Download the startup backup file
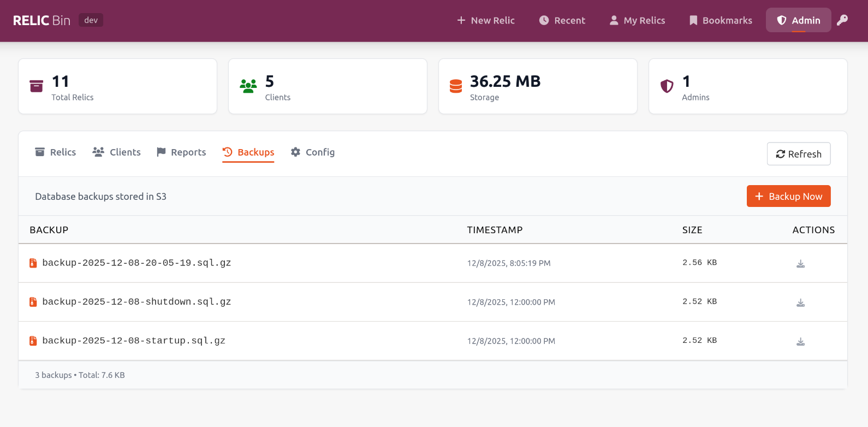The width and height of the screenshot is (868, 427). click(x=800, y=341)
